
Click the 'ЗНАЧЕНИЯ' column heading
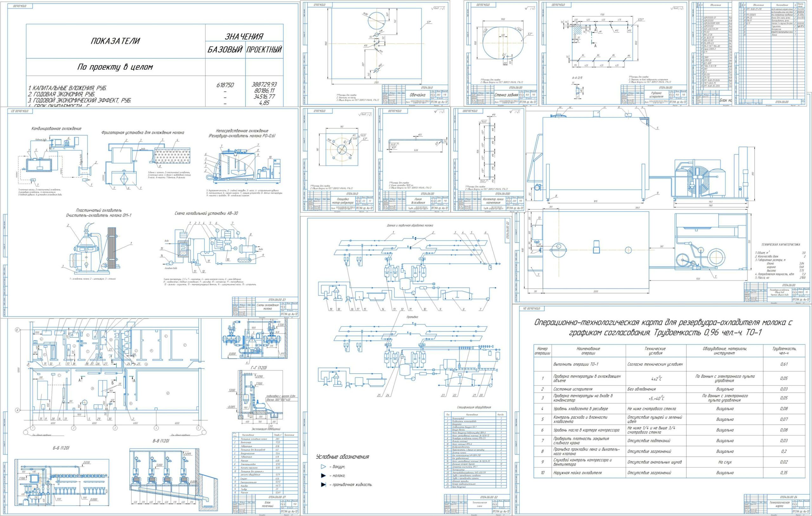pyautogui.click(x=244, y=36)
